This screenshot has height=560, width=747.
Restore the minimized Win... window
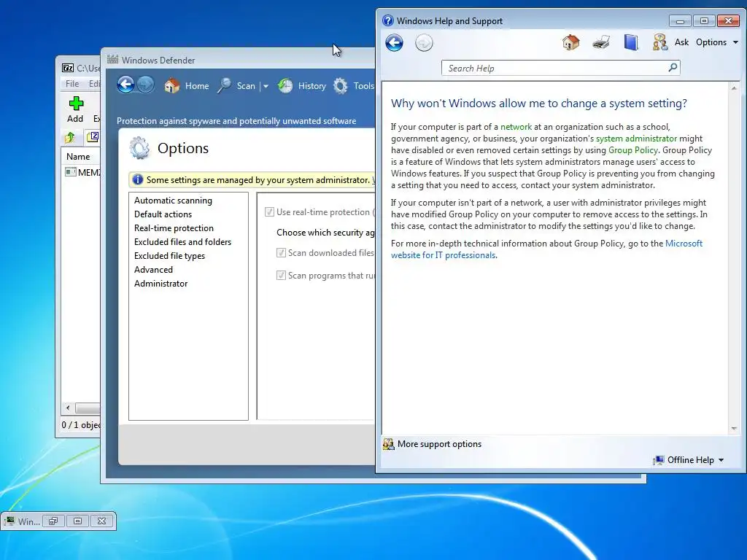[x=53, y=521]
